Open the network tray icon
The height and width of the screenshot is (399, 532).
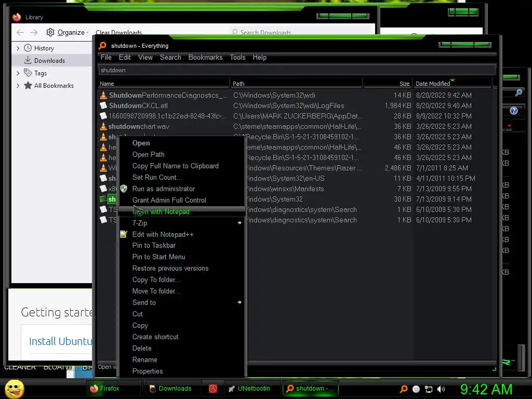click(429, 389)
